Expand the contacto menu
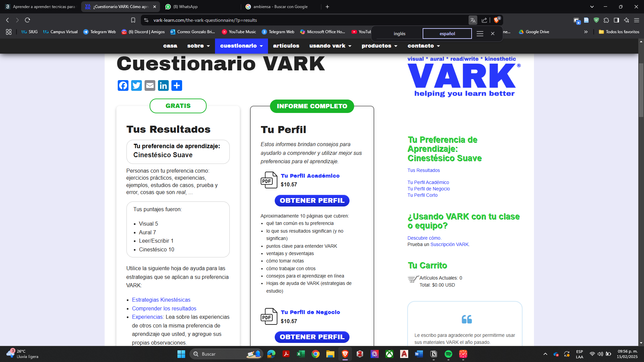644x362 pixels. click(424, 46)
